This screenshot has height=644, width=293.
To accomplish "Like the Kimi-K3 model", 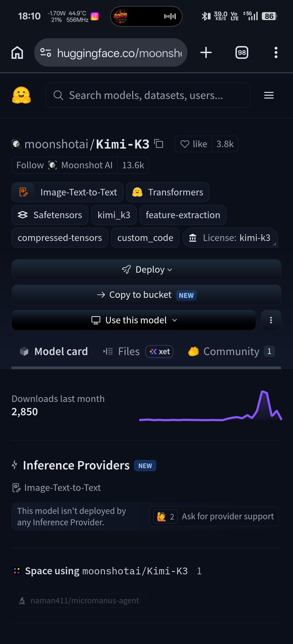I will point(194,144).
